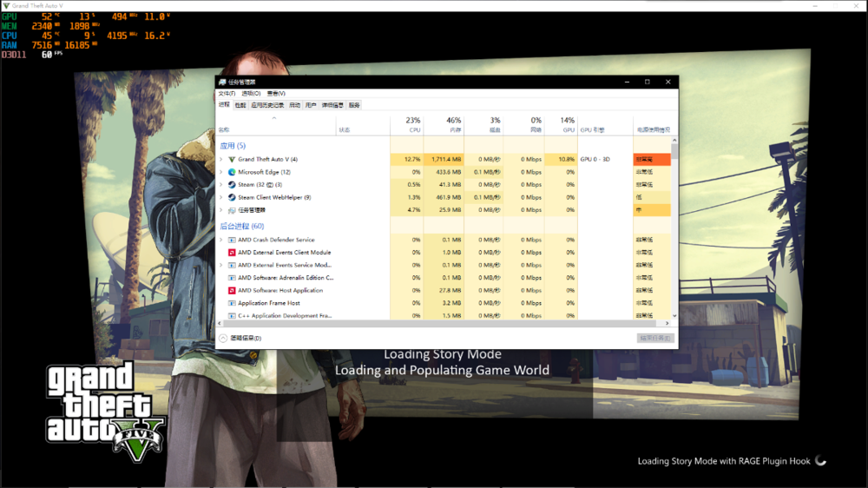Image resolution: width=868 pixels, height=488 pixels.
Task: Click the Steam (32 位) process icon
Action: click(x=232, y=185)
